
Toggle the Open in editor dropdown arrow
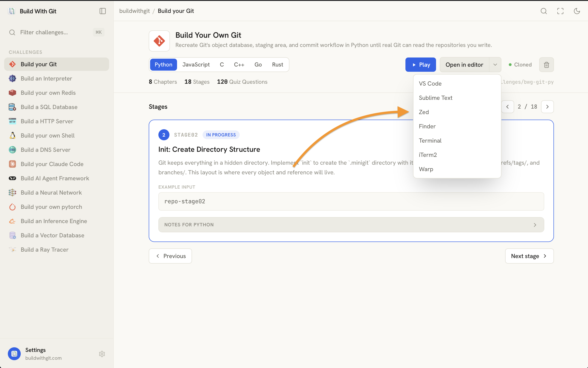[495, 65]
